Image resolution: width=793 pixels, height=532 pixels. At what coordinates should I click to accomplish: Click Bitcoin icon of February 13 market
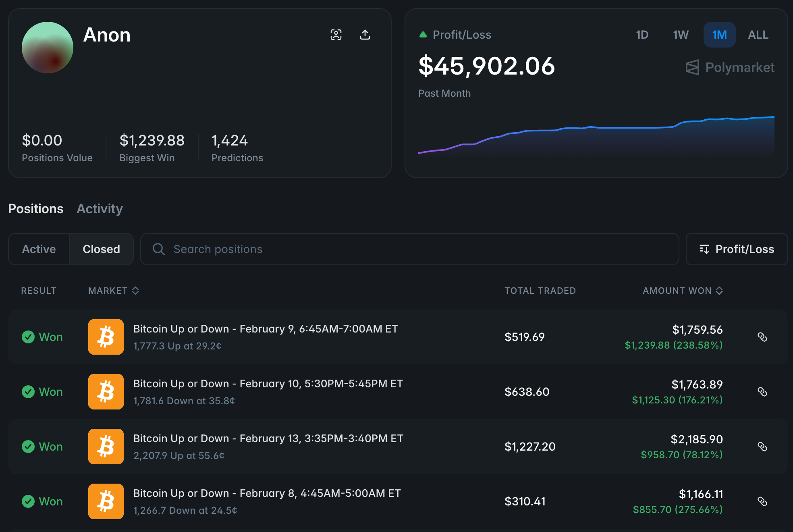coord(106,447)
